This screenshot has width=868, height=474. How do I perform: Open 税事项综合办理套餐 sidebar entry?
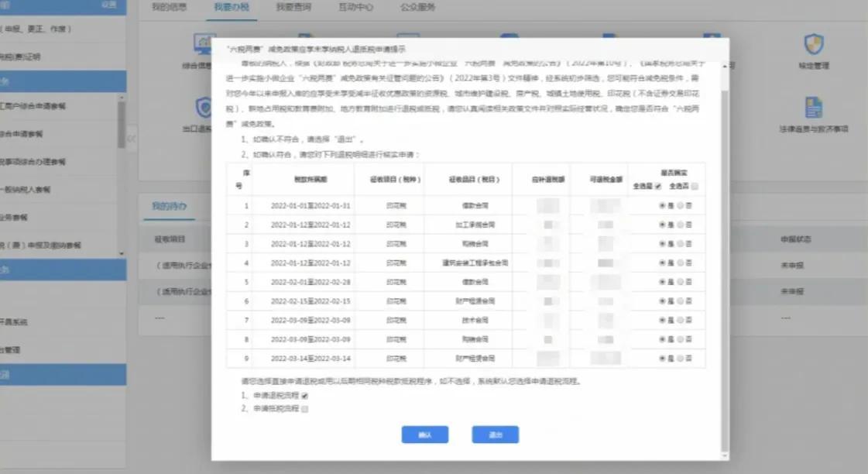point(33,162)
